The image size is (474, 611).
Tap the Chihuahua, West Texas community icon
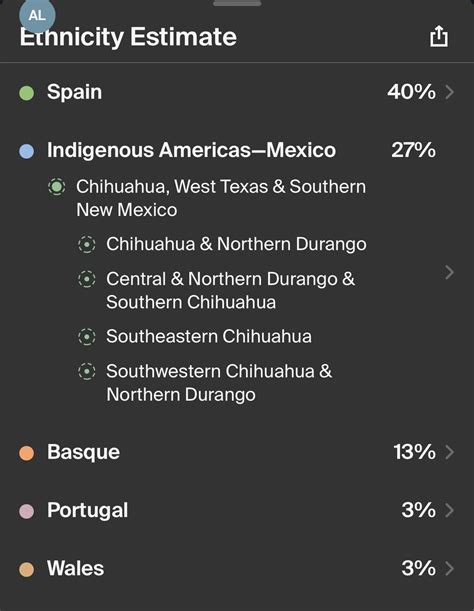click(x=57, y=187)
